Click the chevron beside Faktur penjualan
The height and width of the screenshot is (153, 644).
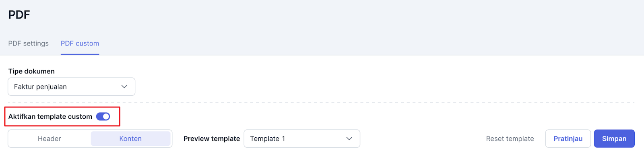coord(124,87)
